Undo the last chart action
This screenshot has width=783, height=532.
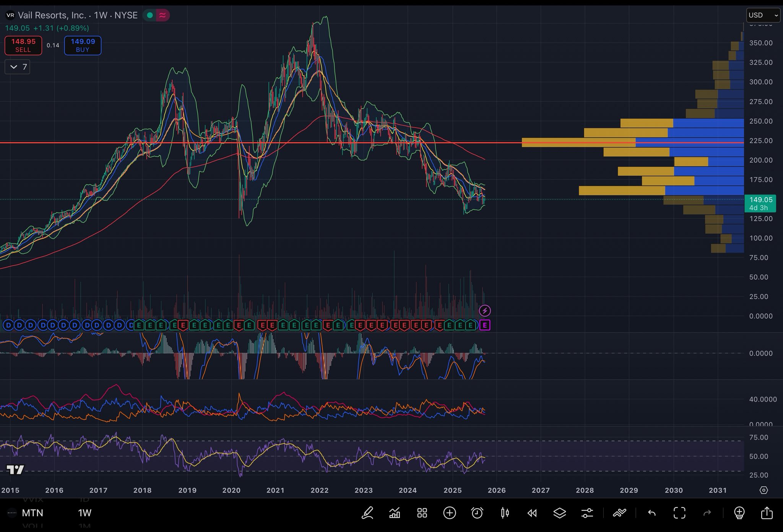(x=652, y=513)
